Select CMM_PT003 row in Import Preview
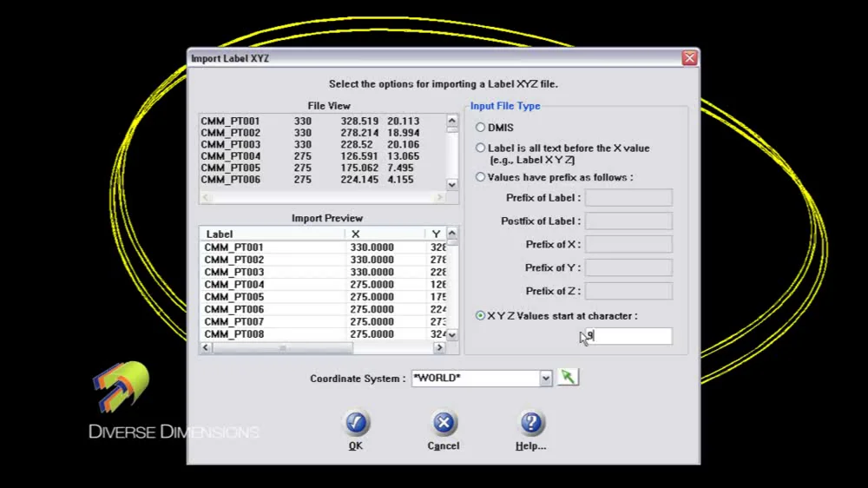 coord(323,272)
